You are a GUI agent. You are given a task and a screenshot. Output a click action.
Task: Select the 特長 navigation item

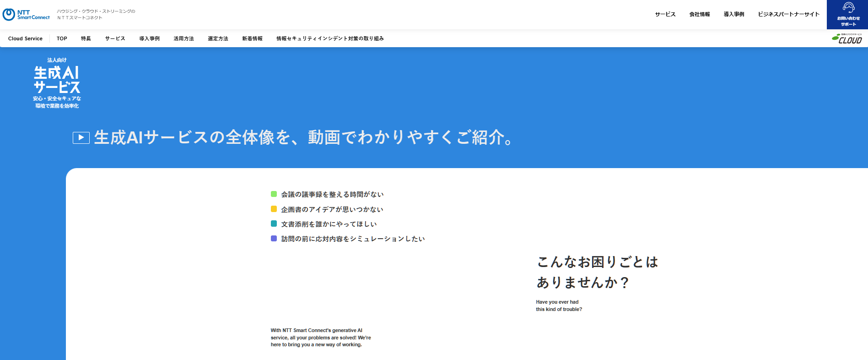[86, 38]
